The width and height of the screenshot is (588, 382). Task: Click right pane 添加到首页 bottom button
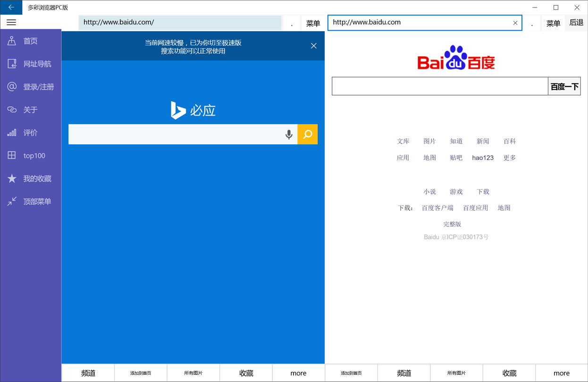(x=351, y=373)
